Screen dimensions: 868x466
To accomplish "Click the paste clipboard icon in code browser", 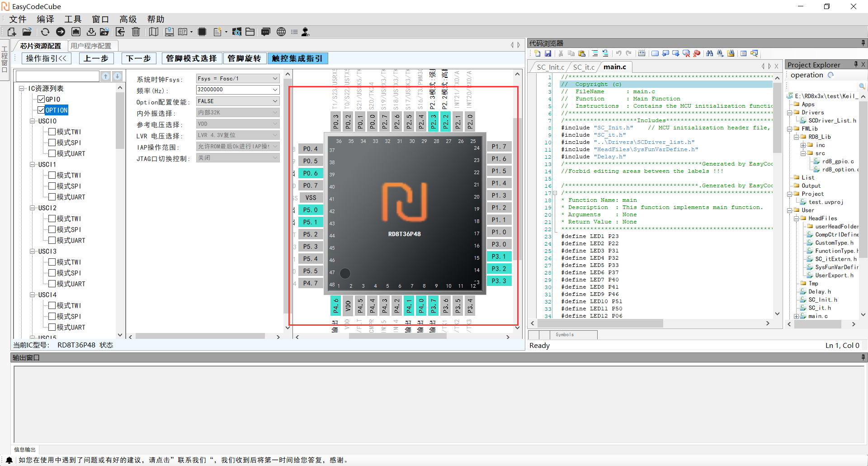I will tap(582, 53).
